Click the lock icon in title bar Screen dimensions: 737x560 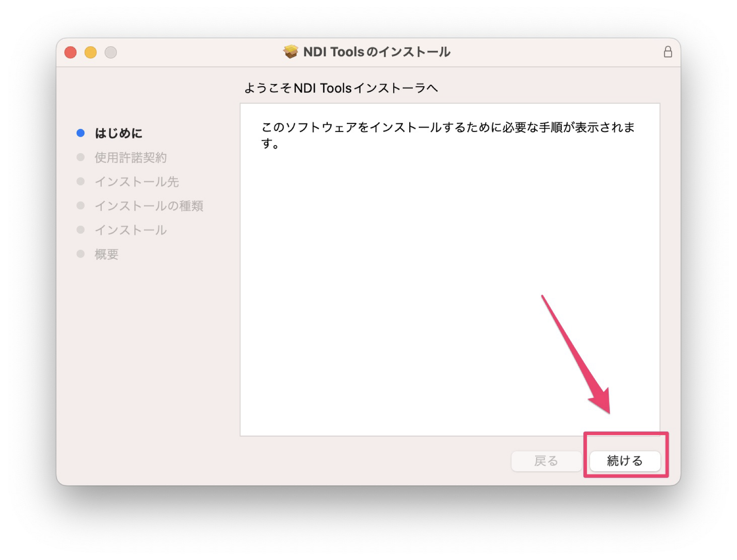(668, 52)
